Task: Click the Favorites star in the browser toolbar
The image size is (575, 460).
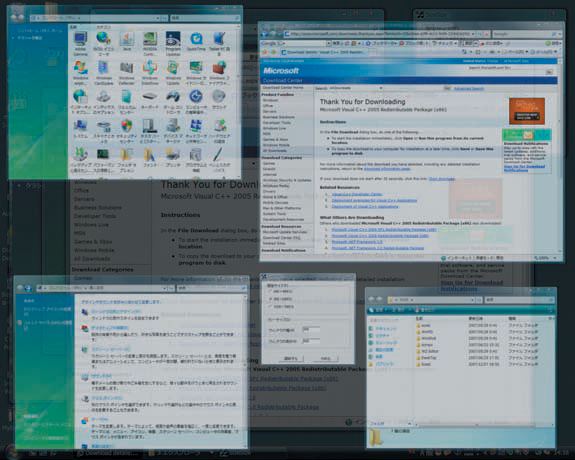Action: click(265, 52)
